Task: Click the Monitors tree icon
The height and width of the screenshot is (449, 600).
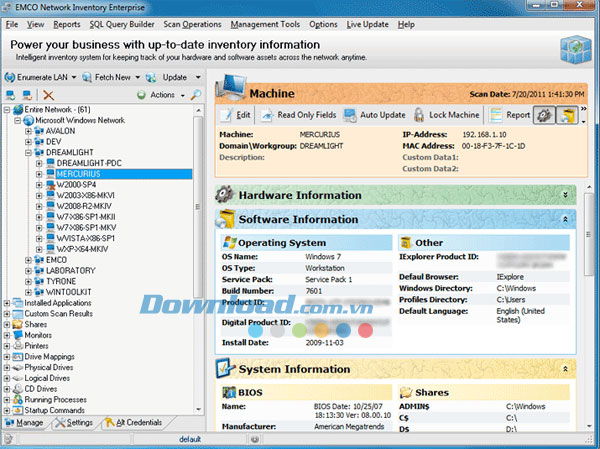Action: click(x=18, y=335)
